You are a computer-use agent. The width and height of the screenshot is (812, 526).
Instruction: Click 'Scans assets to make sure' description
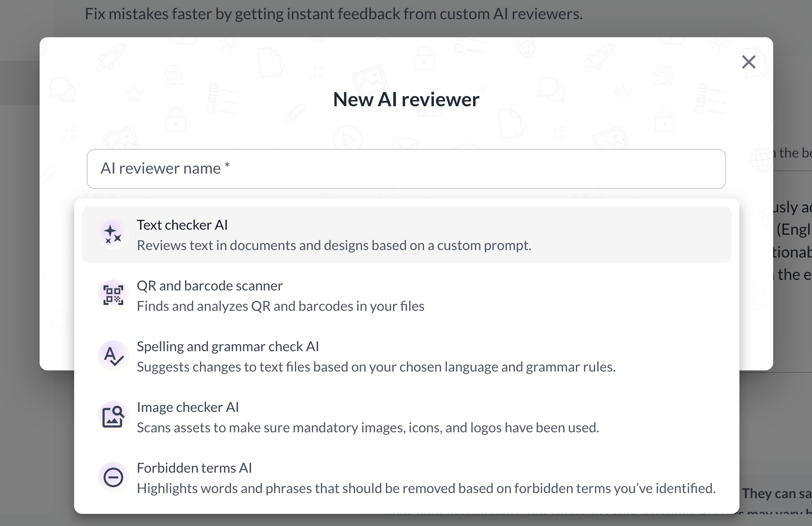[x=368, y=428]
